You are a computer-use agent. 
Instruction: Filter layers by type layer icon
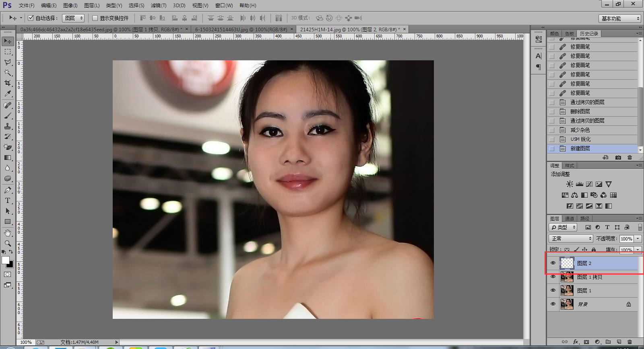click(x=607, y=227)
